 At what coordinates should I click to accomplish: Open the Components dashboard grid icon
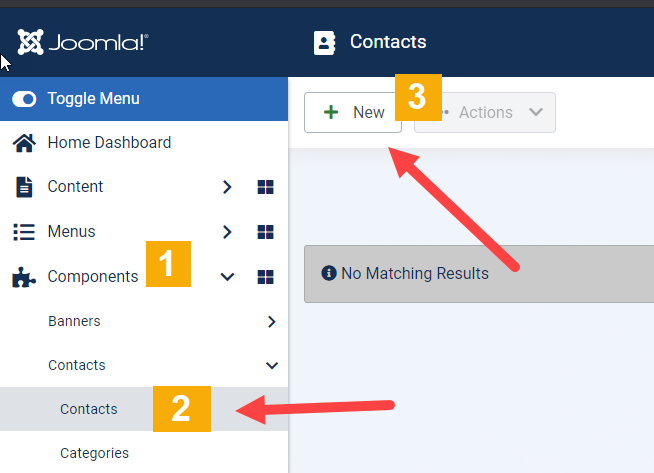coord(265,277)
